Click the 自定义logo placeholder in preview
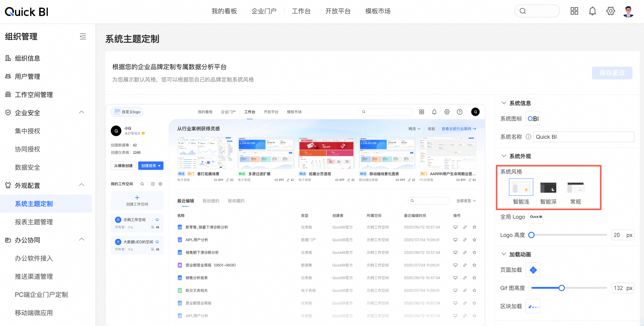This screenshot has width=644, height=326. (x=127, y=112)
